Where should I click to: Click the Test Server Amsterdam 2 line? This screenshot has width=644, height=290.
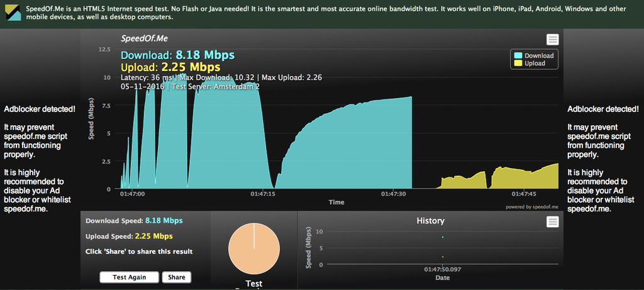(x=190, y=87)
